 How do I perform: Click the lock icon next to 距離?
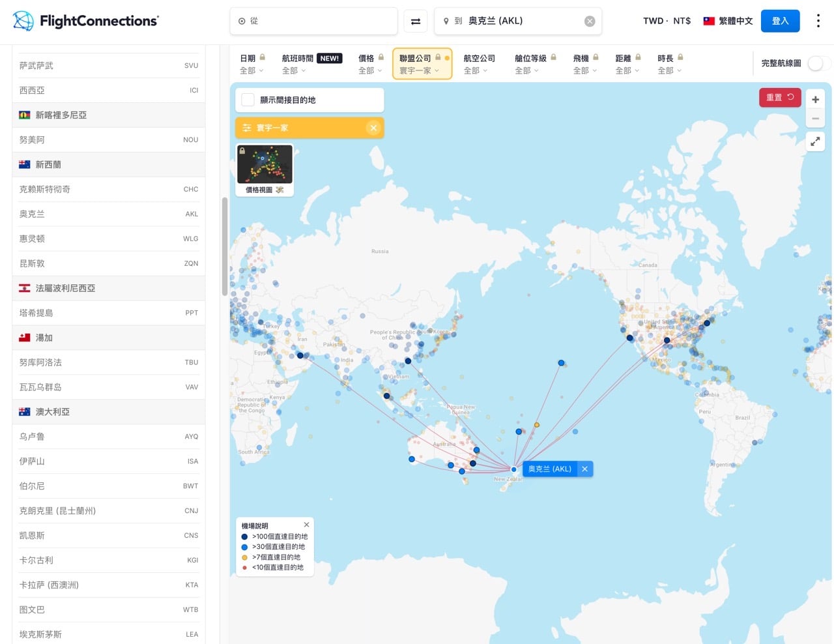638,57
